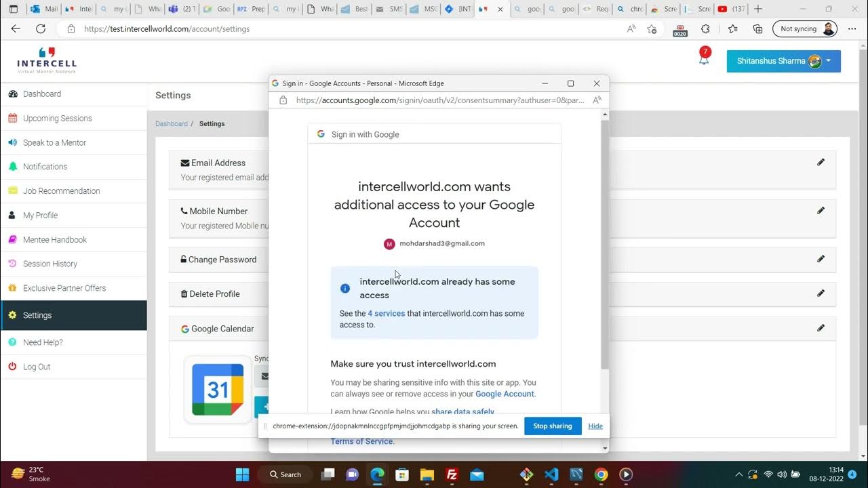Open the Collections icon in the browser toolbar
The height and width of the screenshot is (488, 868).
click(x=758, y=29)
